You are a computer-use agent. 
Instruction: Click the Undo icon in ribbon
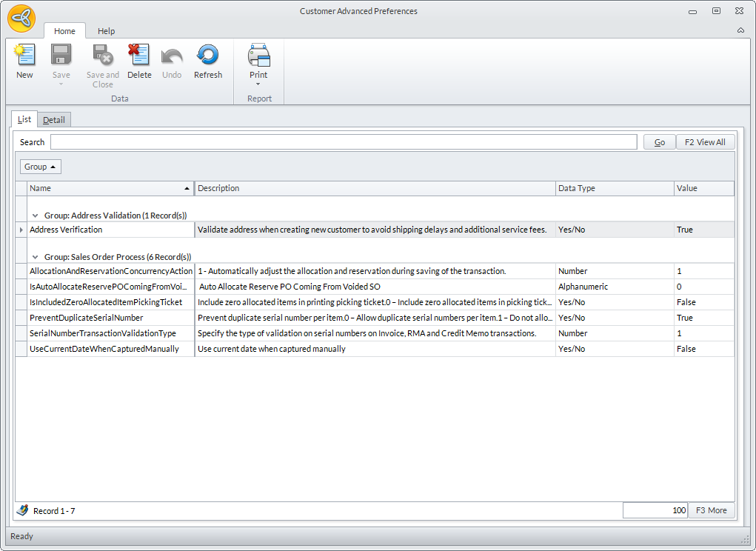click(x=172, y=56)
